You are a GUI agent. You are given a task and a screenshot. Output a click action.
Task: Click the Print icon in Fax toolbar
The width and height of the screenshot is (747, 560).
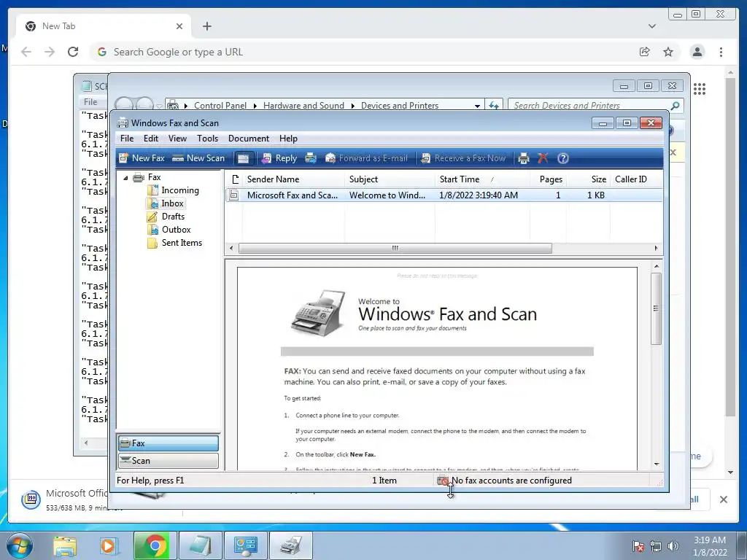pos(524,158)
